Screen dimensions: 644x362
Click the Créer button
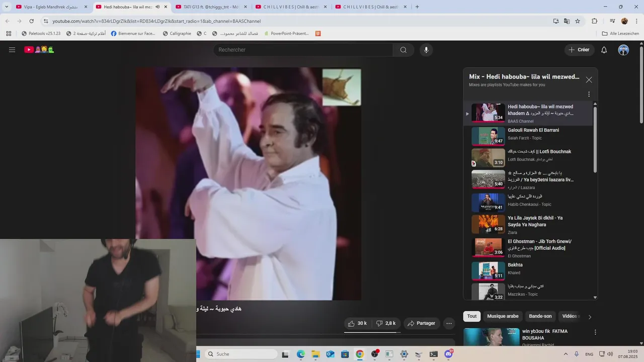(579, 50)
